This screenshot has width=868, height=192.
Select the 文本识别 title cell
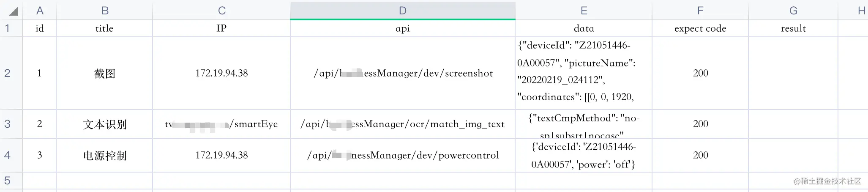click(104, 124)
